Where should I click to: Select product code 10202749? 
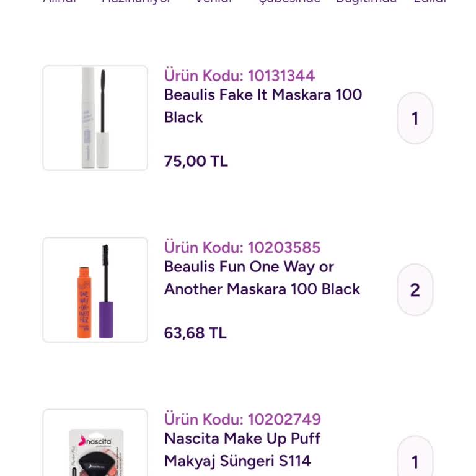pos(242,419)
